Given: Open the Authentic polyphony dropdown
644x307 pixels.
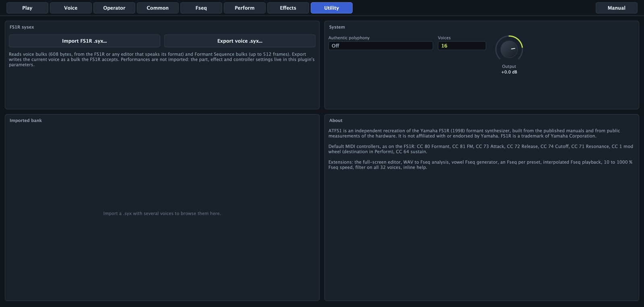Looking at the screenshot, I should tap(381, 46).
